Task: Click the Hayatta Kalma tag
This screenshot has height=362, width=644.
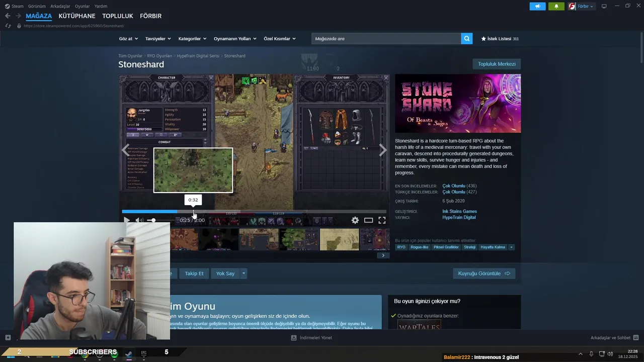Action: coord(493,247)
